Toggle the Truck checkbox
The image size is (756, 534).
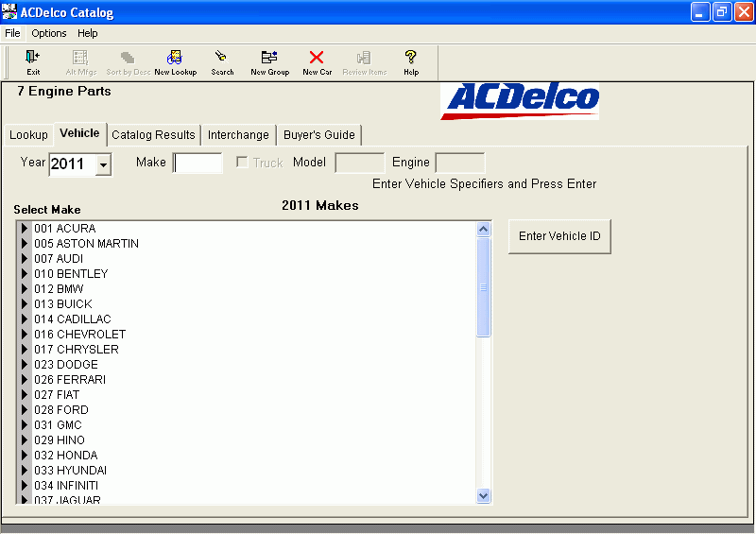(242, 163)
